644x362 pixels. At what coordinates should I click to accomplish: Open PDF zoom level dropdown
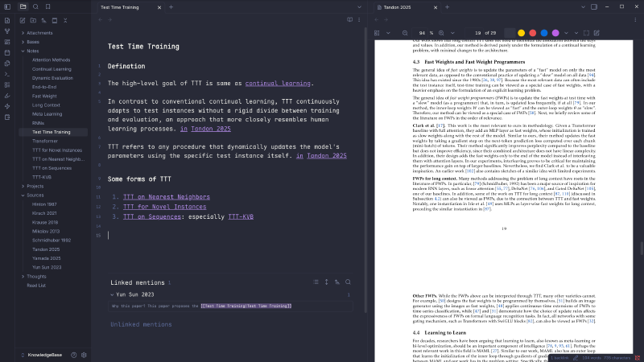tap(452, 33)
